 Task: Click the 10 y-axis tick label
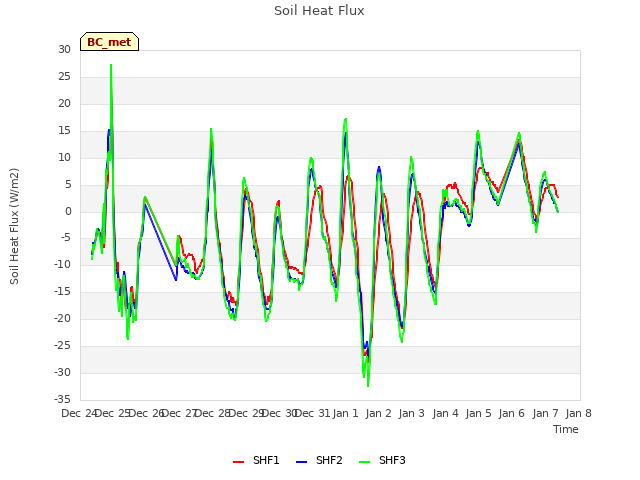[x=64, y=158]
